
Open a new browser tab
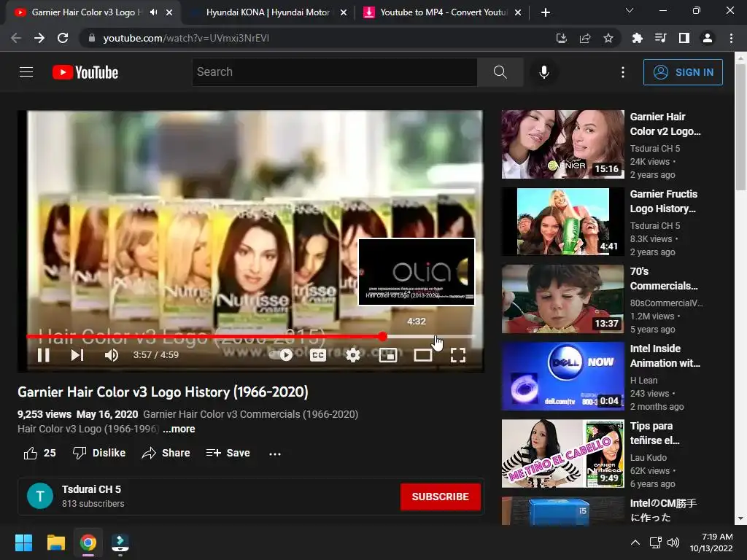[546, 12]
